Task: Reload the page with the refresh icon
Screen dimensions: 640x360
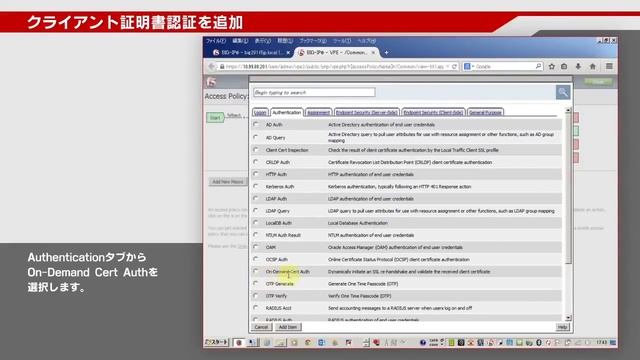Action: (x=454, y=66)
